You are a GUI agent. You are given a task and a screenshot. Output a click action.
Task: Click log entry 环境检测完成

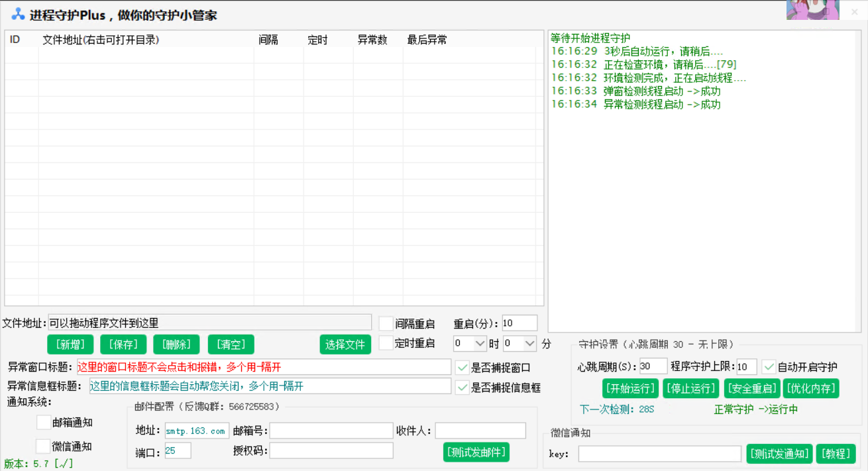tap(649, 78)
